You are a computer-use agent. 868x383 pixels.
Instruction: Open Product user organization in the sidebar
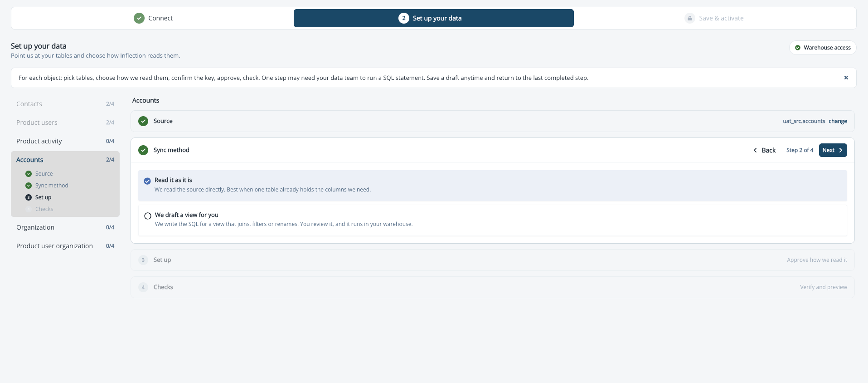pos(65,246)
